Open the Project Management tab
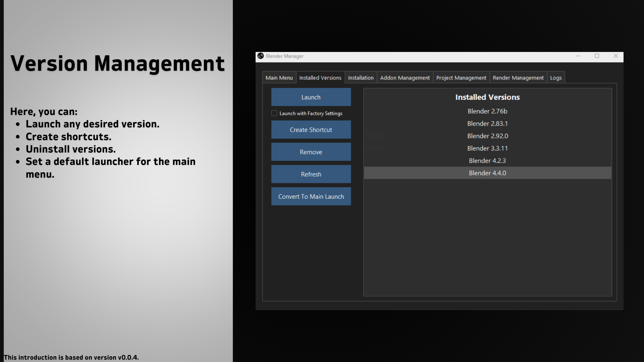This screenshot has height=362, width=644. pyautogui.click(x=461, y=78)
